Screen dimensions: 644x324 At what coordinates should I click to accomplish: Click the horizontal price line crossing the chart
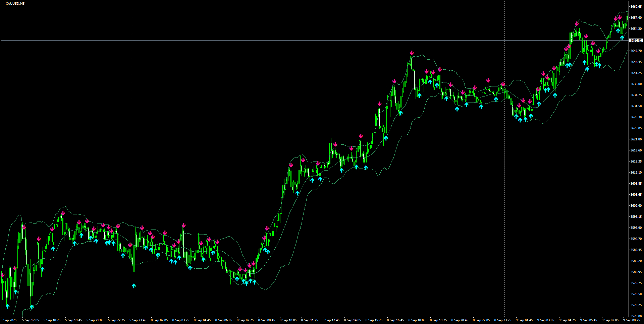[302, 41]
